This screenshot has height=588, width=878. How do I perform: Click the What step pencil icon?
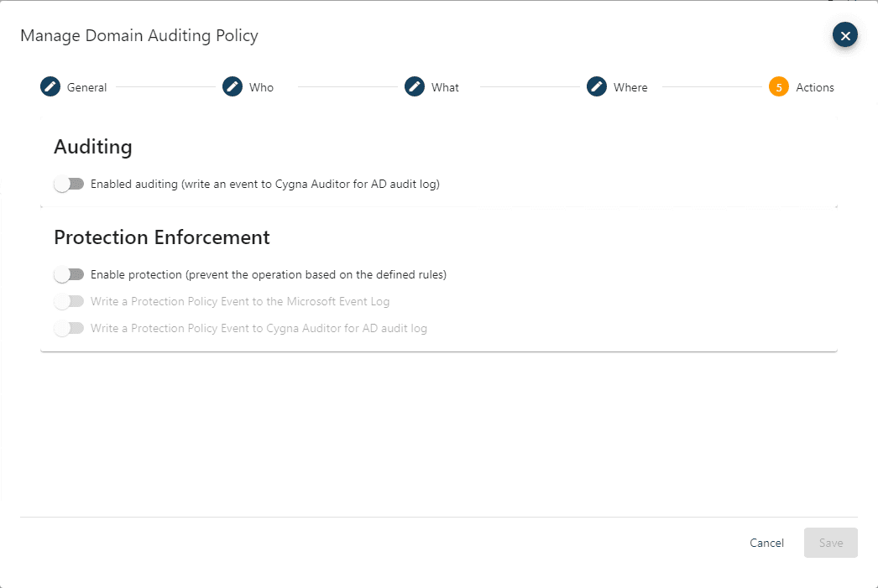415,86
